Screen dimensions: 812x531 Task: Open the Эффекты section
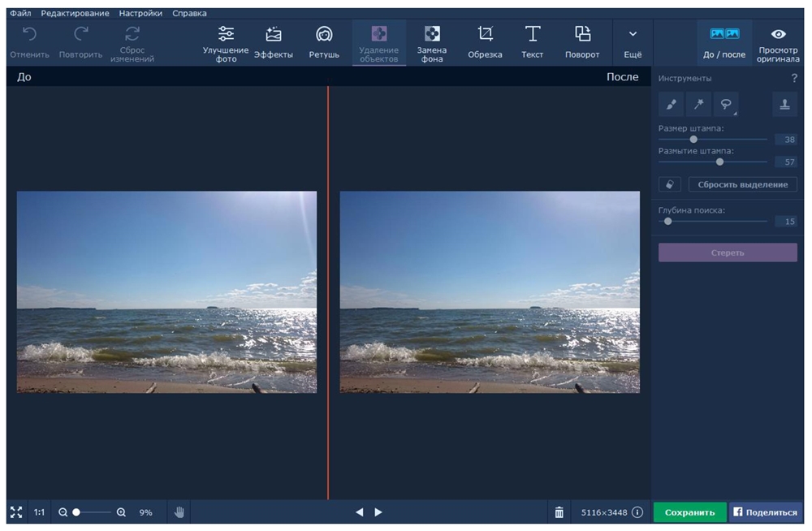tap(274, 42)
